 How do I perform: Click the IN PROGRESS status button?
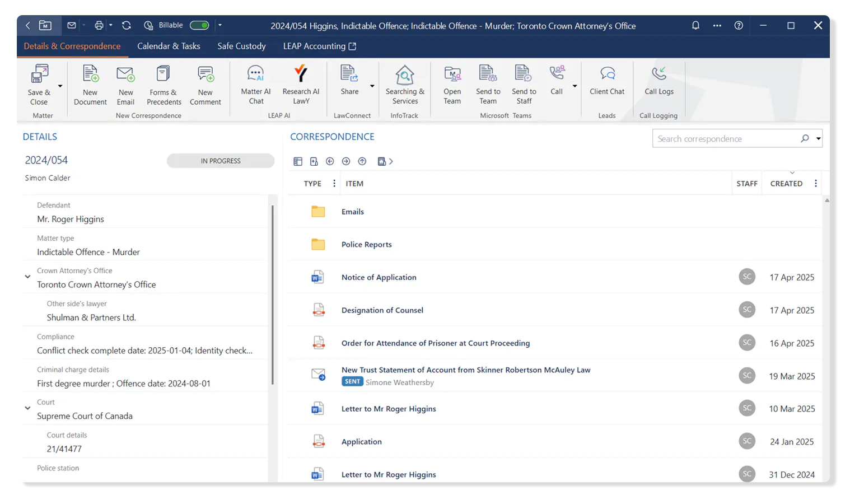tap(221, 161)
